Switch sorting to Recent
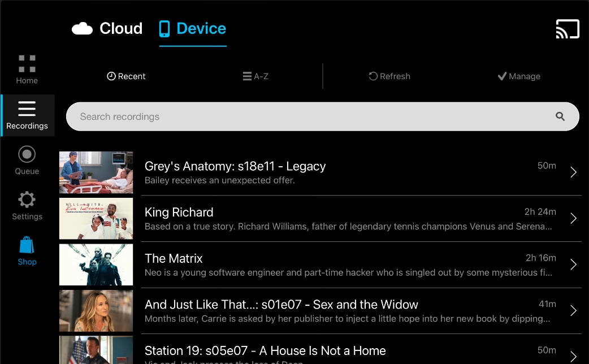 tap(125, 76)
